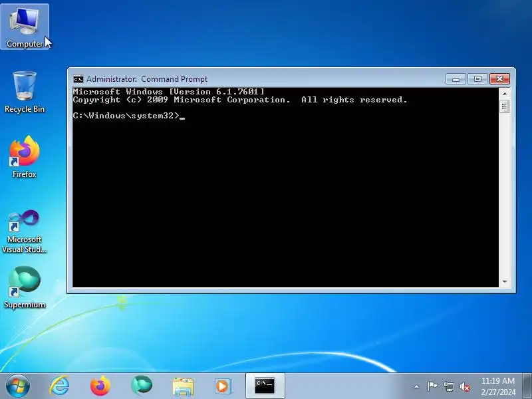532x399 pixels.
Task: Select the Microsoft Visual Studio desktop shortcut
Action: [x=25, y=231]
